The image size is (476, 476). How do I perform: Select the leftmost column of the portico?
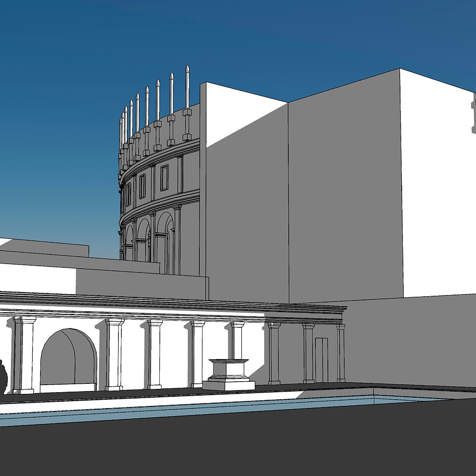[x=26, y=355]
